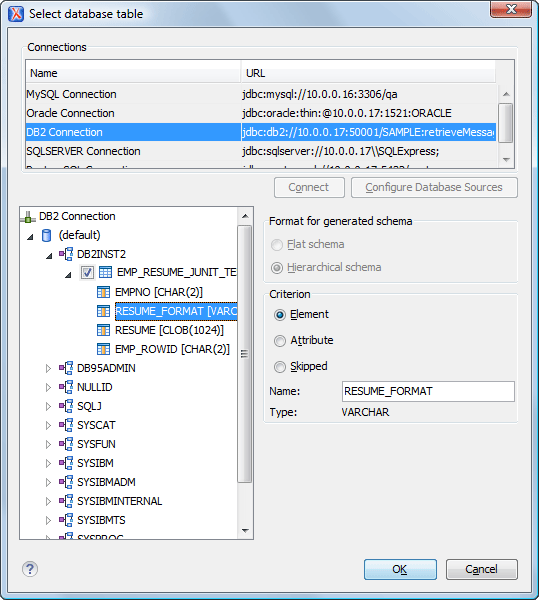Choose the Element criterion radio button

[280, 315]
